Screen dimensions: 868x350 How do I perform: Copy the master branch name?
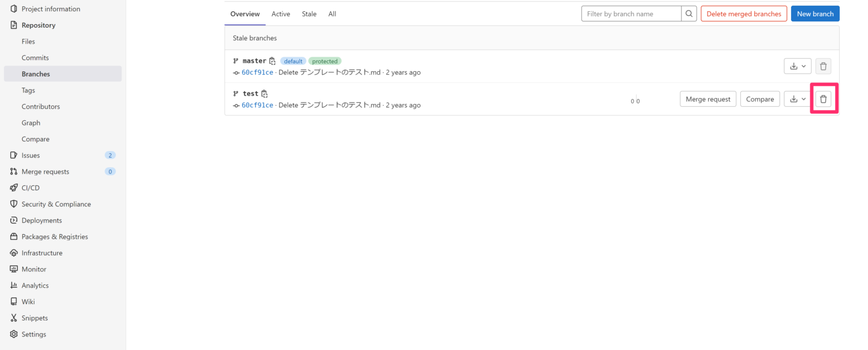tap(272, 61)
